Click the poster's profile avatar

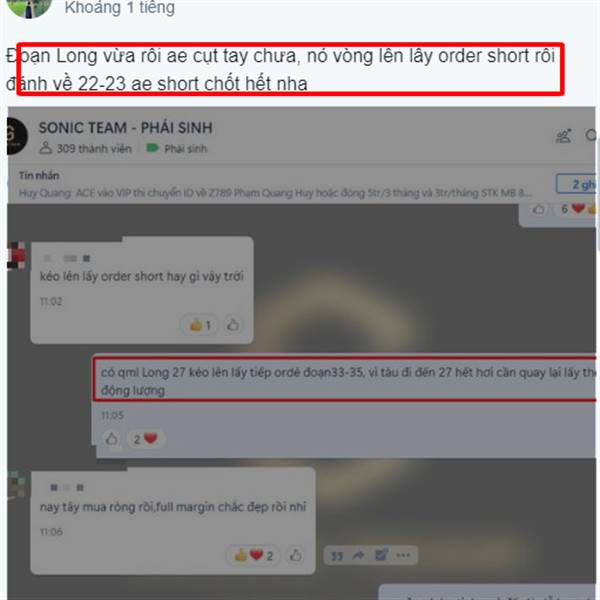click(x=29, y=7)
